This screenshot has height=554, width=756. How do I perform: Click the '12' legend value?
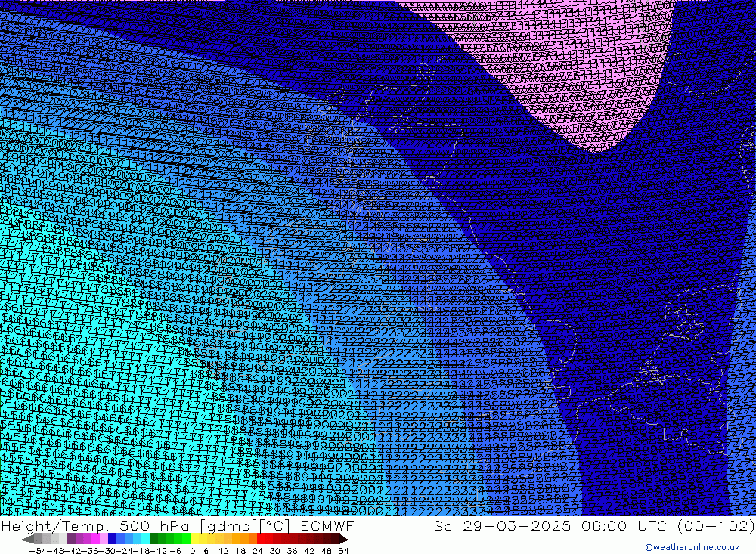[223, 551]
